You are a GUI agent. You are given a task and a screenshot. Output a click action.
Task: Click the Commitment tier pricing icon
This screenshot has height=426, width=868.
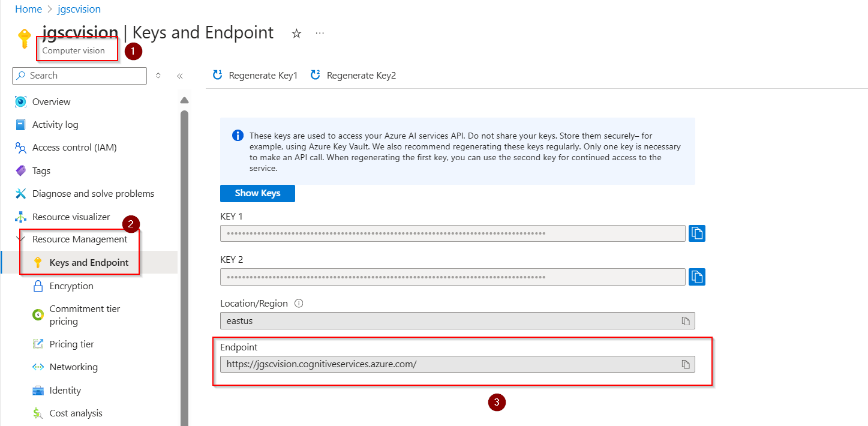[38, 315]
